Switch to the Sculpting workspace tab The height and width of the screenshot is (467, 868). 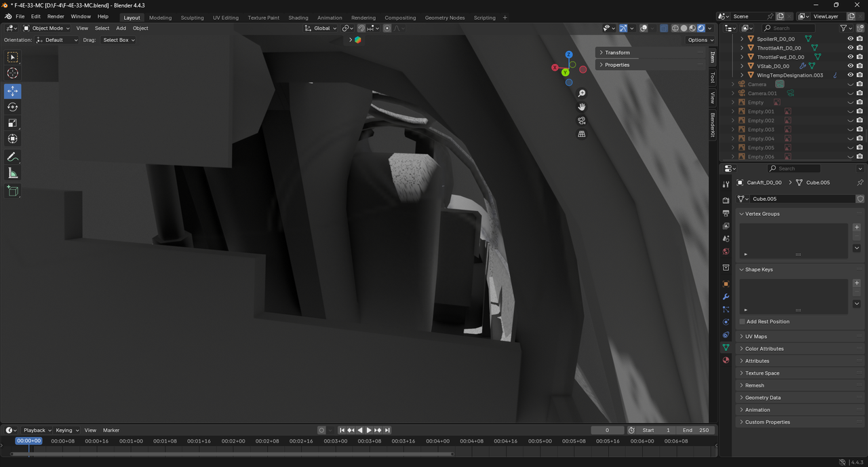[192, 18]
